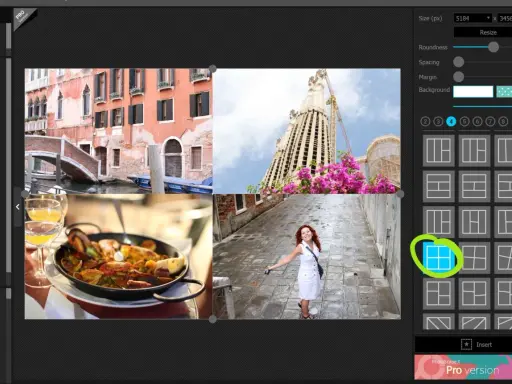This screenshot has height=384, width=512.
Task: Open the Pro version banner
Action: (463, 367)
